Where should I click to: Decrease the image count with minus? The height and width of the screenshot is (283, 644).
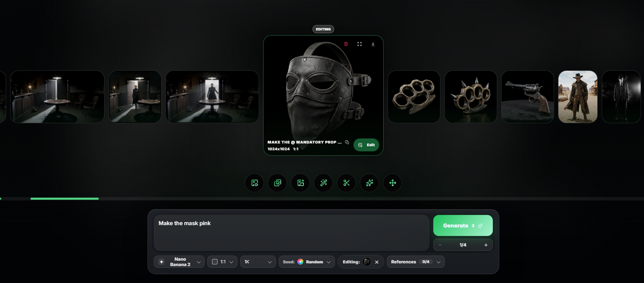tap(440, 245)
